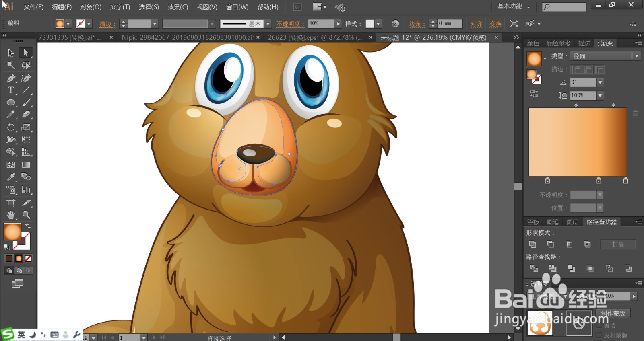Click the gradient fill swatch in Gradient panel
The image size is (644, 341).
point(534,59)
